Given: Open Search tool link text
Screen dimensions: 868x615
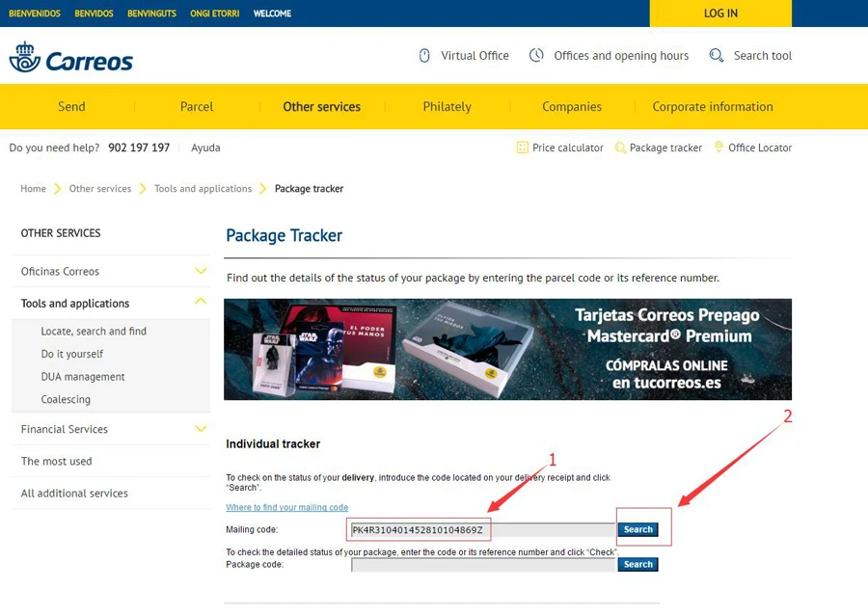Looking at the screenshot, I should [x=763, y=55].
